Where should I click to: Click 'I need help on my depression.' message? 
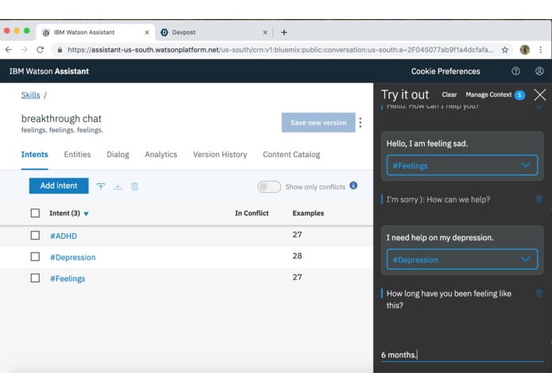pos(440,238)
